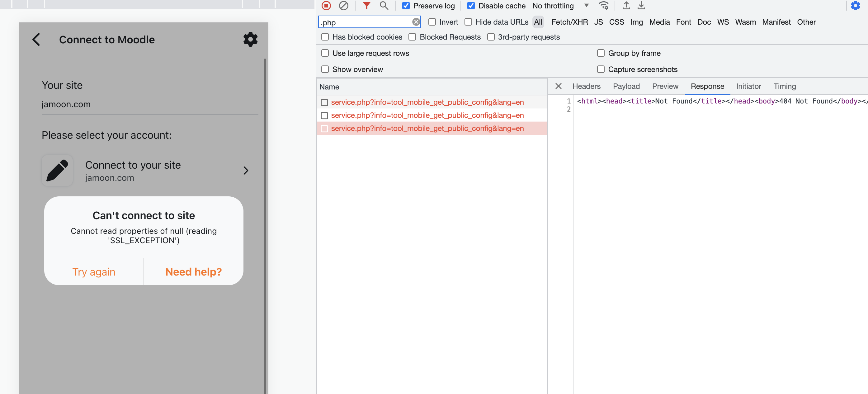Filter by CSS requests

click(616, 22)
